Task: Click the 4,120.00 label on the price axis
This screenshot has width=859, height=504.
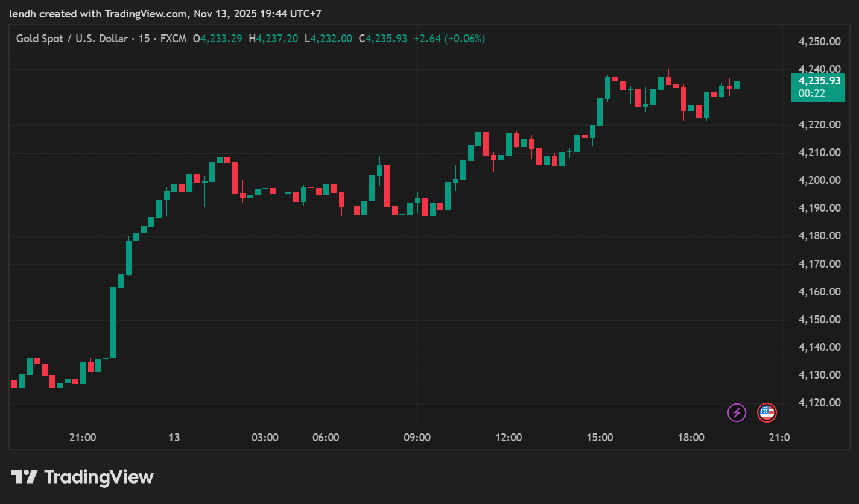Action: click(x=819, y=403)
